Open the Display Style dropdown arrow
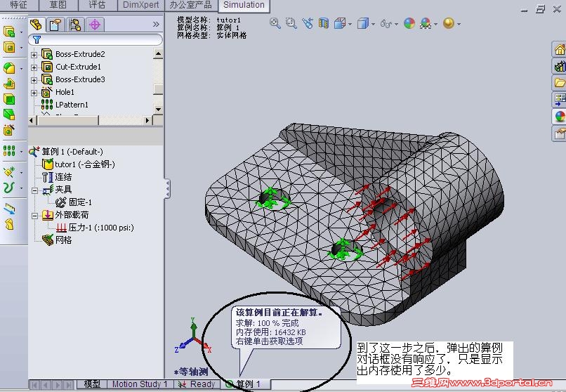This screenshot has width=566, height=392. pyautogui.click(x=373, y=25)
